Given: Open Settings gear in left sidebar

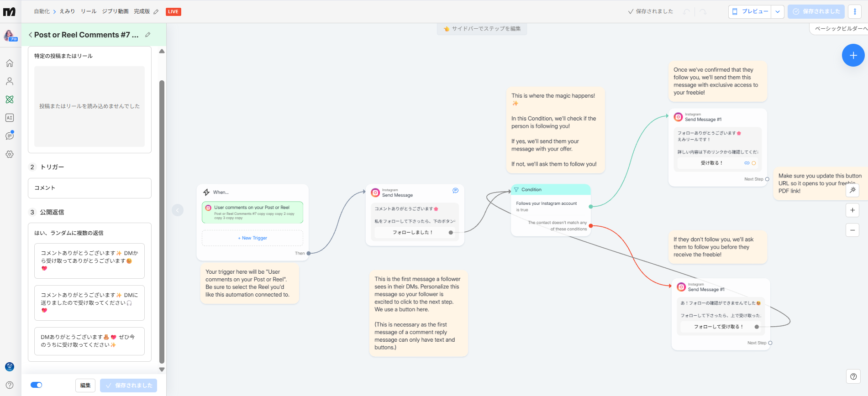Looking at the screenshot, I should pos(10,154).
